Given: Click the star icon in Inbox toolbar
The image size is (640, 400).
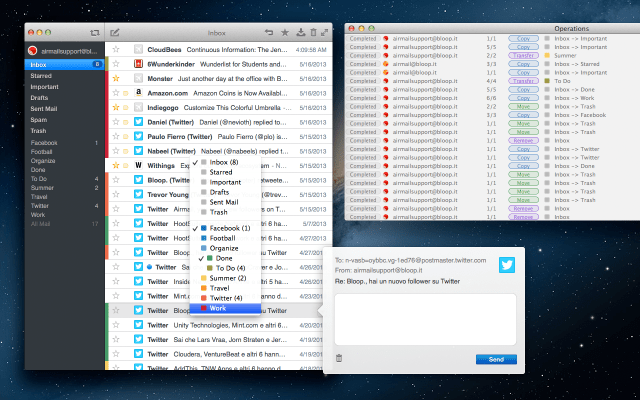Looking at the screenshot, I should coord(285,33).
